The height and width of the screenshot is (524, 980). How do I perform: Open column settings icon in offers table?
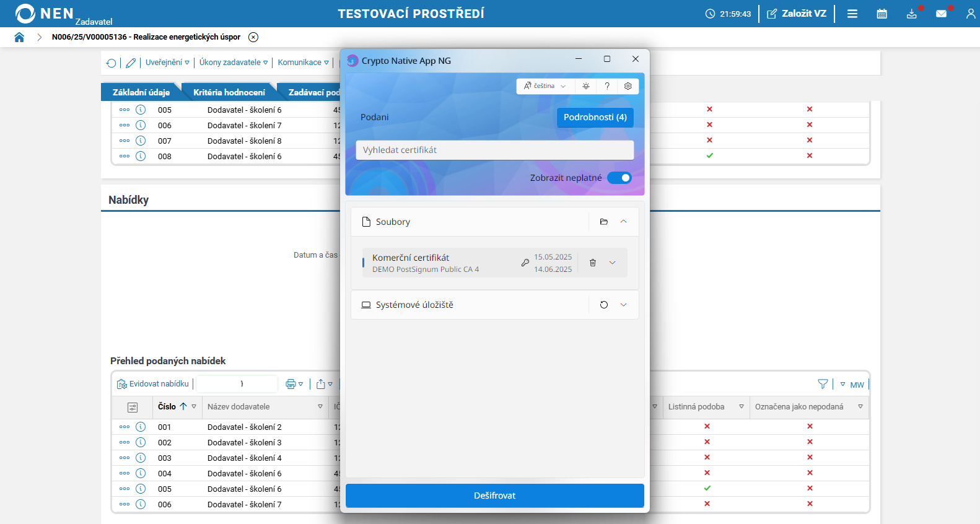tap(133, 407)
